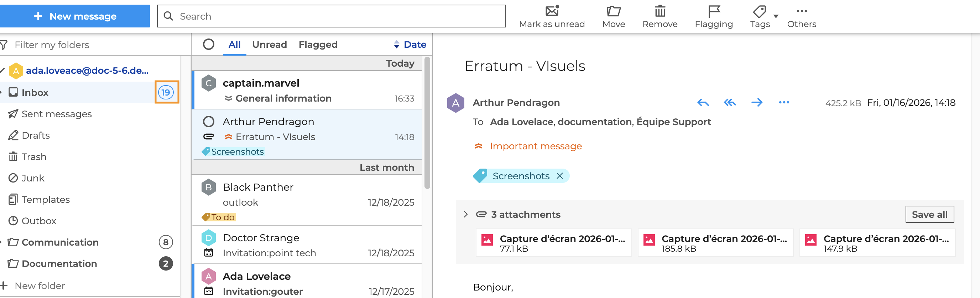Viewport: 980px width, 298px height.
Task: Click the Reply arrow icon in message header
Action: pos(703,102)
